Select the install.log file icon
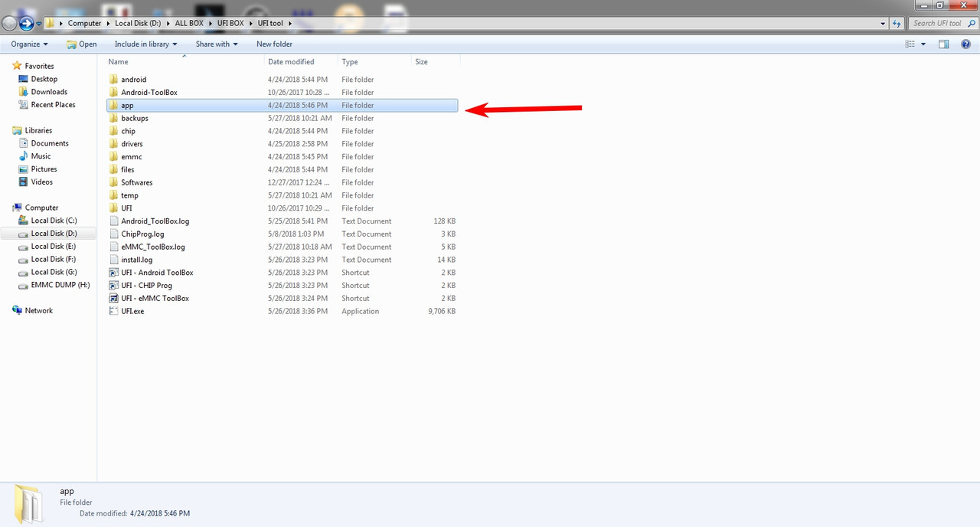980x527 pixels. coord(113,260)
